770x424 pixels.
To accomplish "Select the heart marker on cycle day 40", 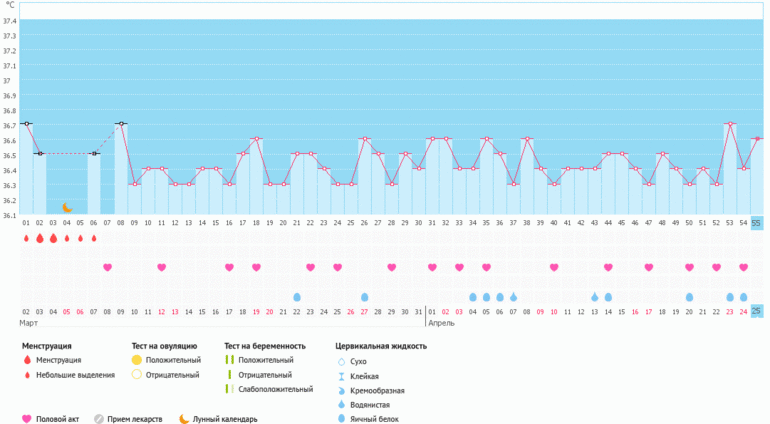I will coord(554,267).
